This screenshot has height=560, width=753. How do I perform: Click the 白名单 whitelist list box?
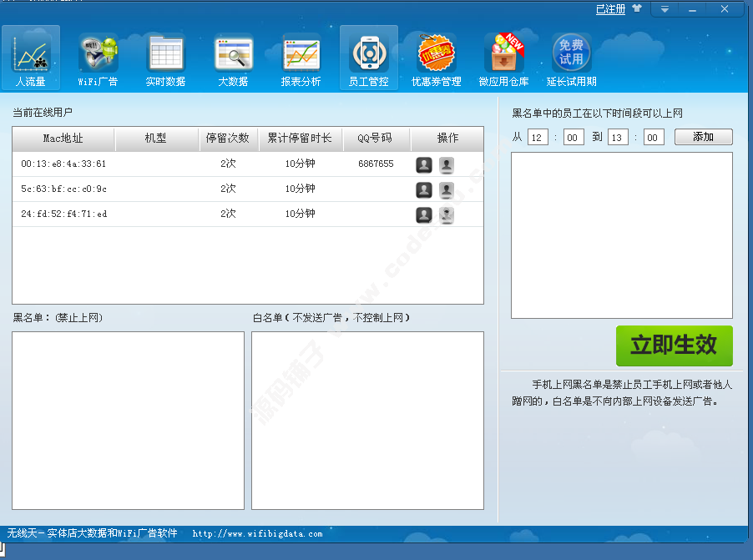pos(368,421)
